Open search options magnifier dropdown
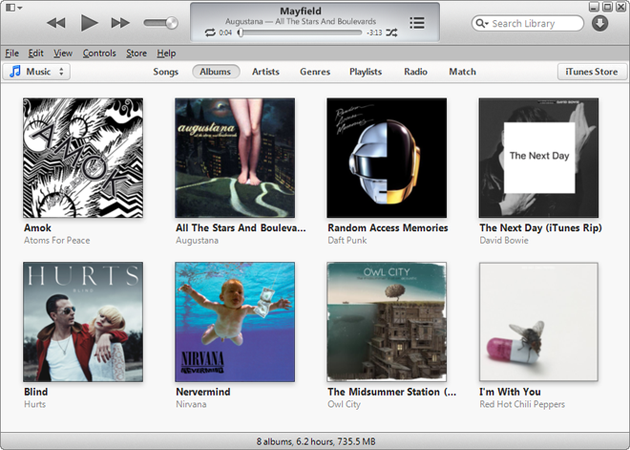 tap(482, 23)
